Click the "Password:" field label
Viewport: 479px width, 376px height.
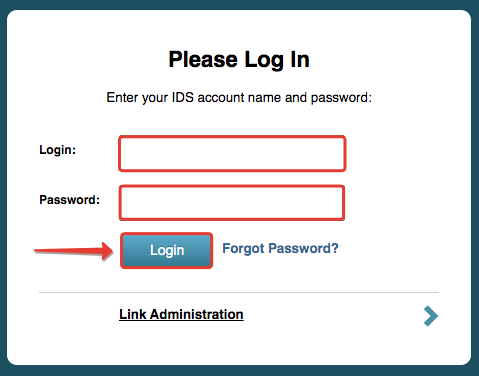click(70, 200)
